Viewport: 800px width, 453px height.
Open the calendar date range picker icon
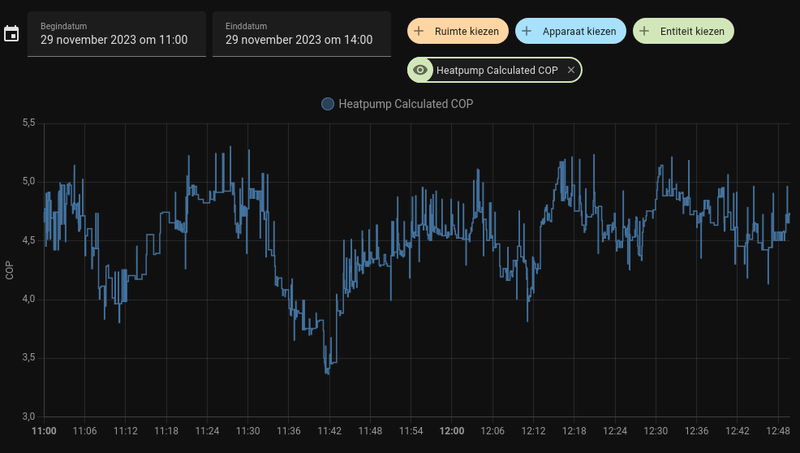[11, 34]
